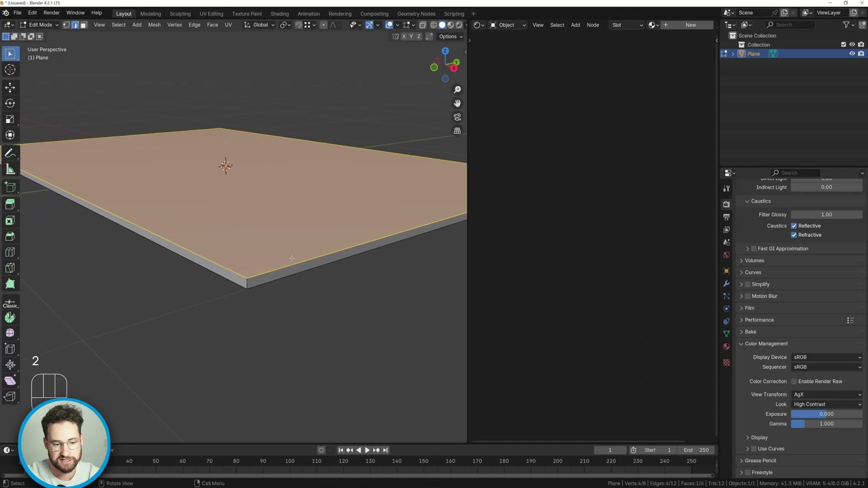
Task: Select the Rip Region tool
Action: tap(10, 396)
